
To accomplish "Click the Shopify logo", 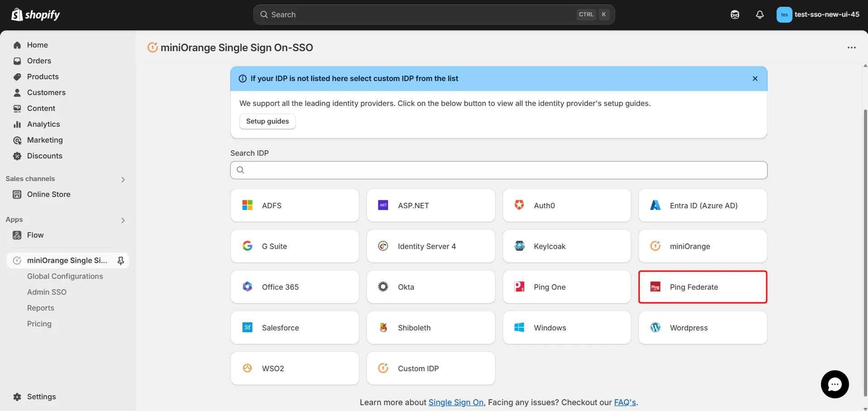I will pyautogui.click(x=35, y=14).
